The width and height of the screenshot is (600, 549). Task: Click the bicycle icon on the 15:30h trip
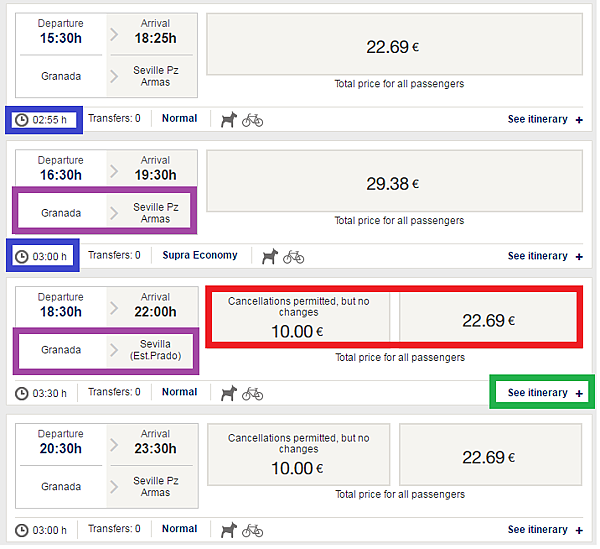point(253,119)
